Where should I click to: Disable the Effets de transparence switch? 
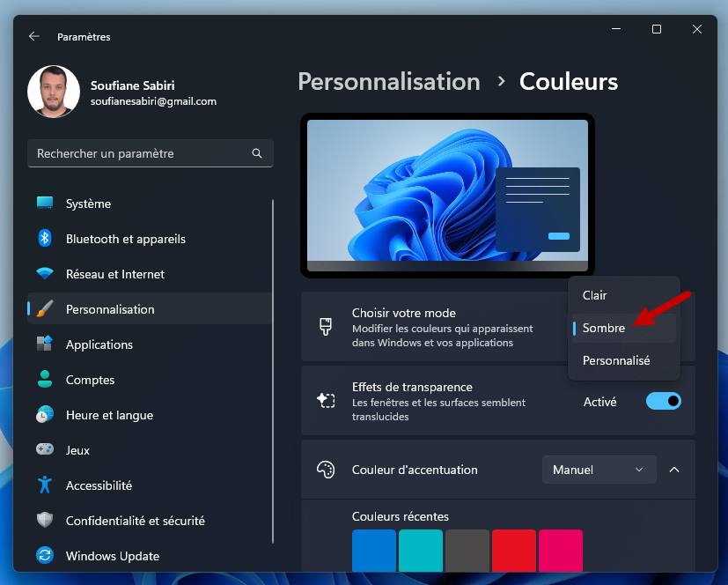tap(664, 401)
